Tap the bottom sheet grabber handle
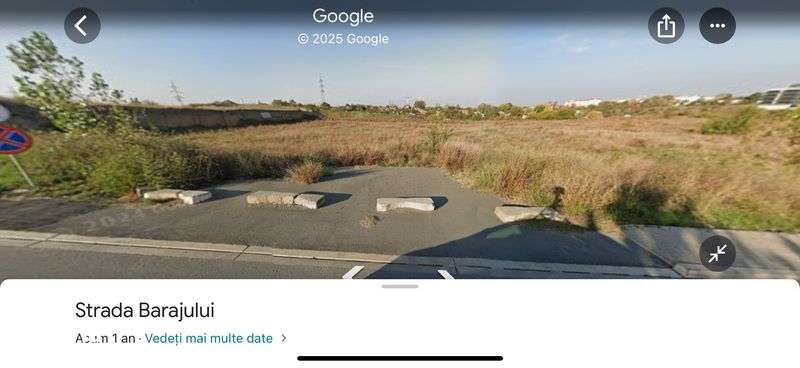Image resolution: width=800 pixels, height=368 pixels. (x=399, y=286)
